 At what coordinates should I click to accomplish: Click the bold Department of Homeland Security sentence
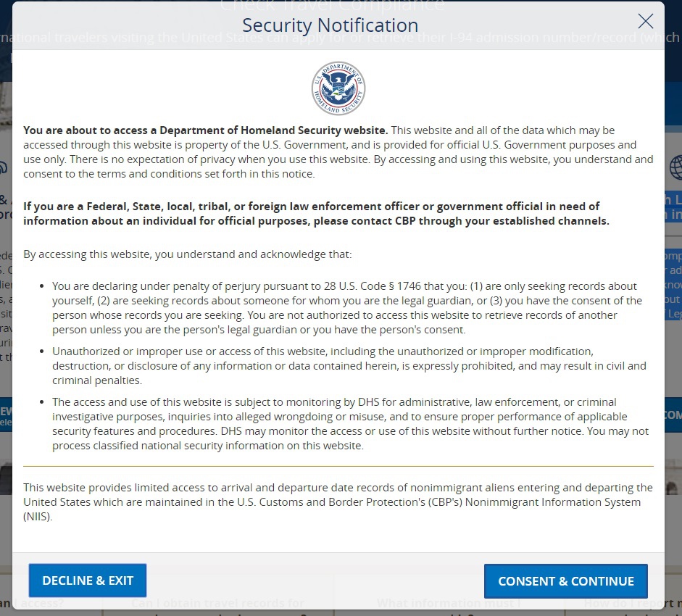[x=206, y=130]
